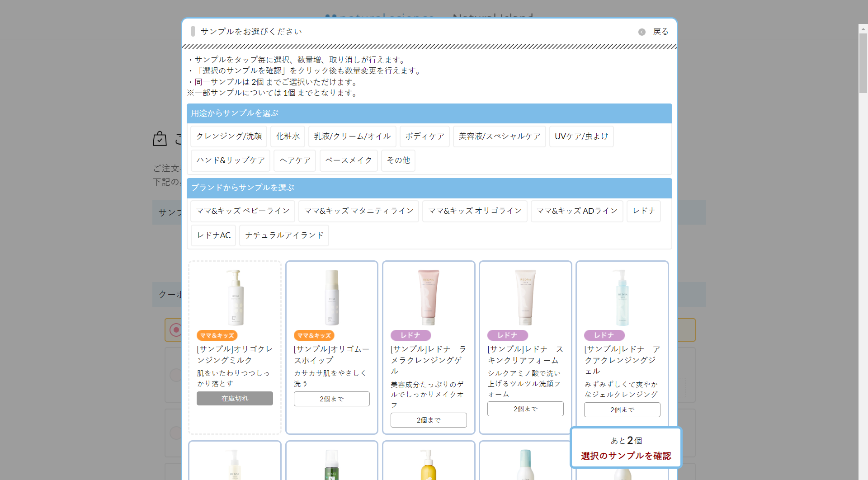Select 美容液/スペシャルケア category
Viewport: 868px width, 480px height.
point(500,136)
